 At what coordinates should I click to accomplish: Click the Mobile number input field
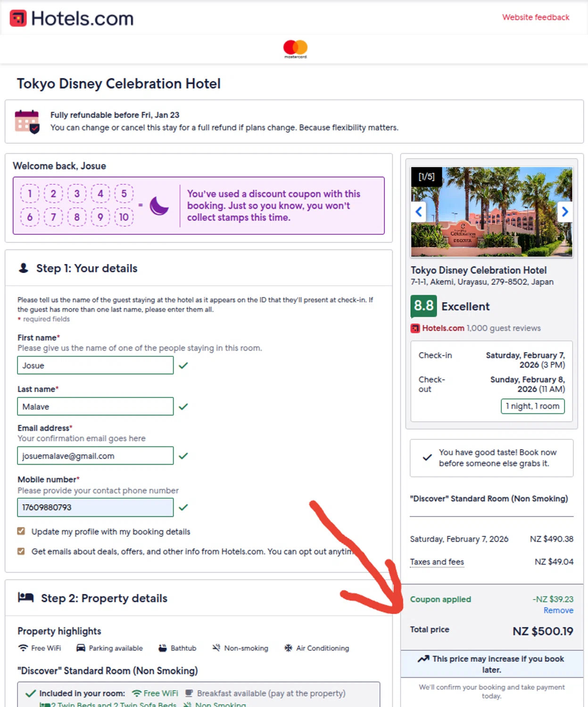95,507
